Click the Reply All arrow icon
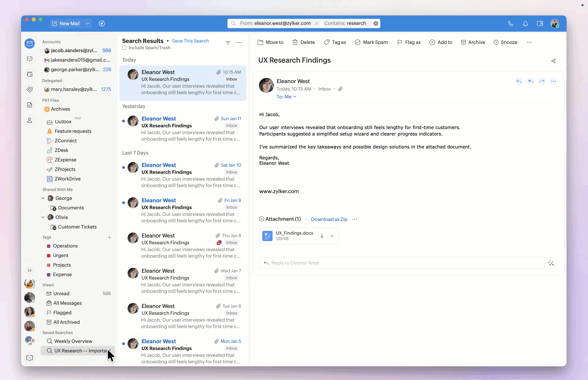Viewport: 588px width, 380px height. (530, 81)
